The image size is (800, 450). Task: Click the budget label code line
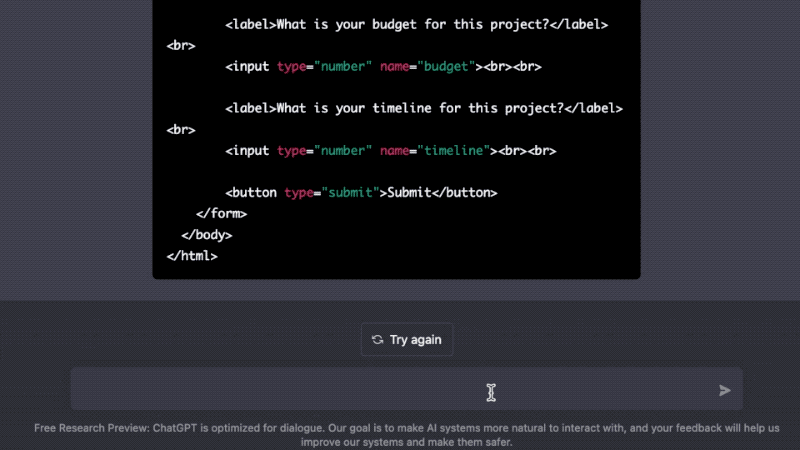[416, 24]
